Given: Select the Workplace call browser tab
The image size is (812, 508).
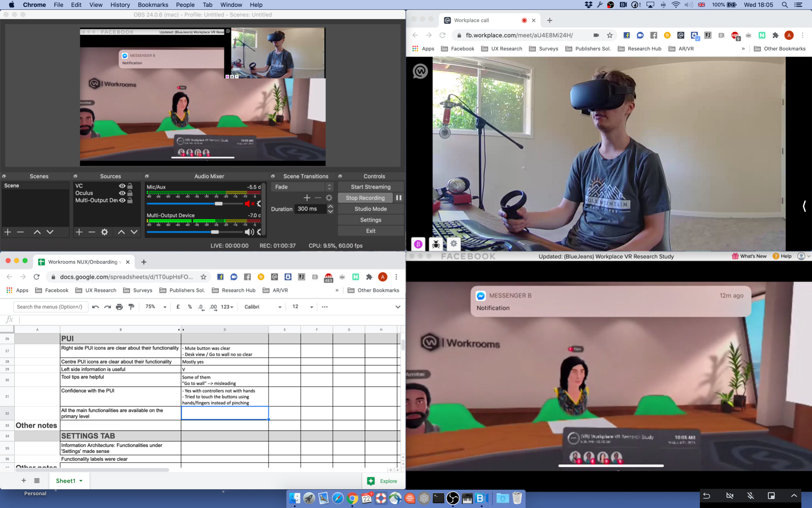Looking at the screenshot, I should (x=490, y=20).
